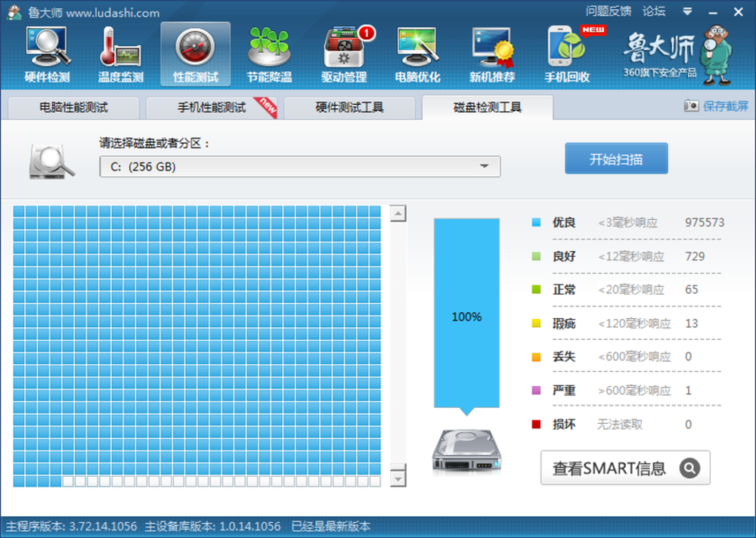Open 手机回收 phone recycling icon
The image size is (756, 538).
567,54
